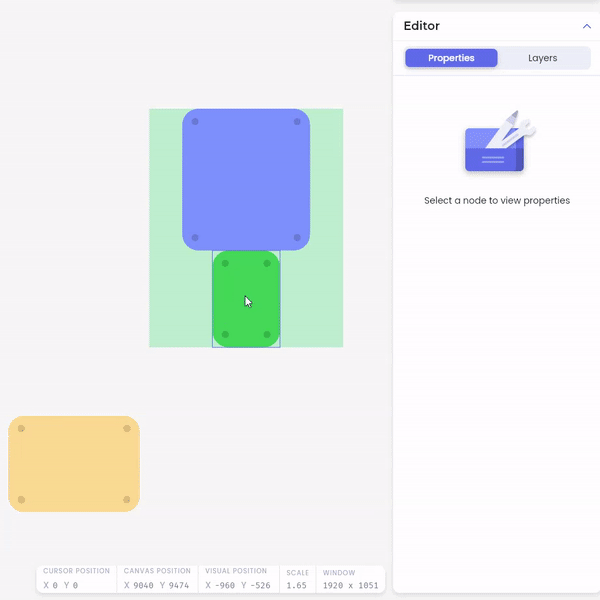Click the Window size readout
Viewport: 600px width, 600px height.
point(350,585)
